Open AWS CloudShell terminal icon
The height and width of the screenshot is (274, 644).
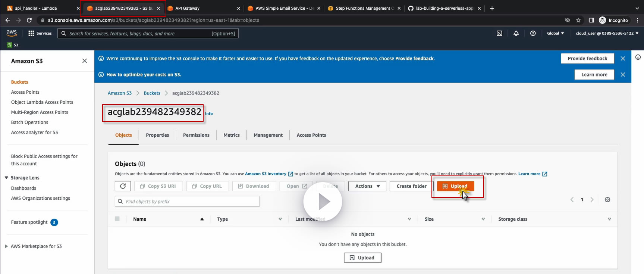pyautogui.click(x=499, y=33)
